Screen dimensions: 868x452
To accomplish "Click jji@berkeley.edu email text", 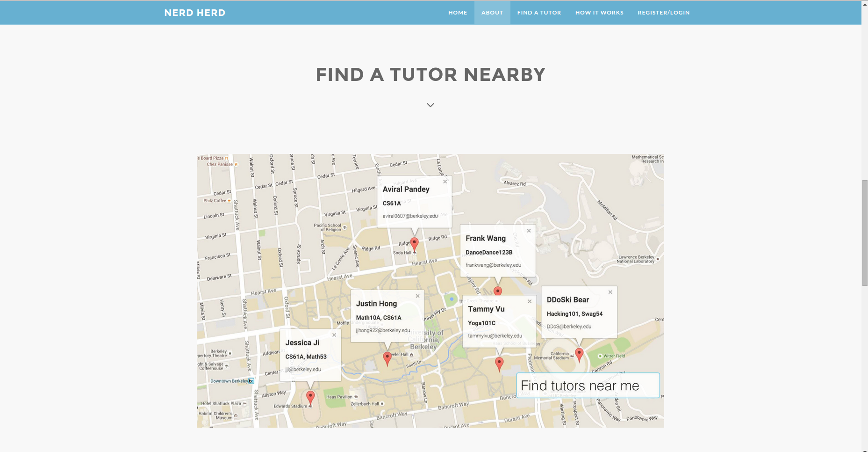I will click(x=303, y=369).
